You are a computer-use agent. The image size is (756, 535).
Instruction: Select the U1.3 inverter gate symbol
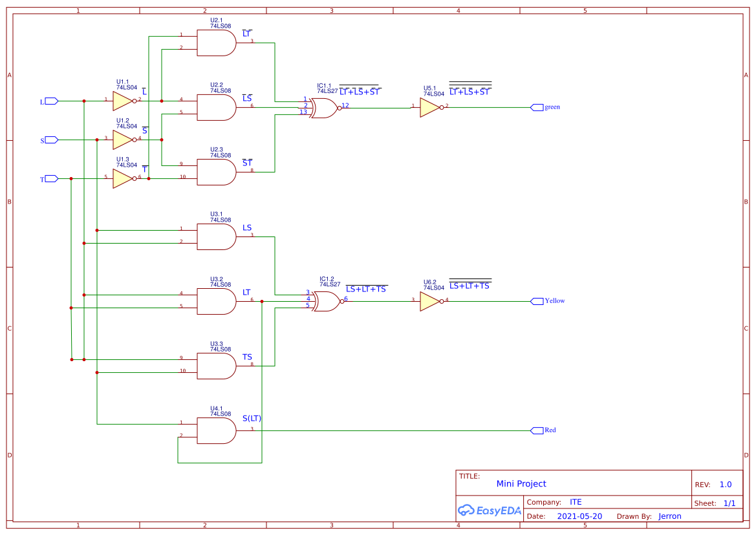coord(124,178)
